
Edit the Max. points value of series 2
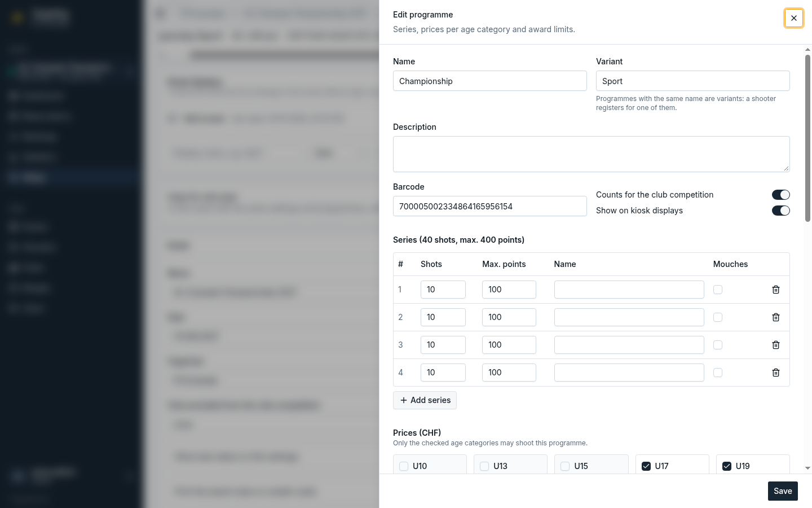(509, 317)
